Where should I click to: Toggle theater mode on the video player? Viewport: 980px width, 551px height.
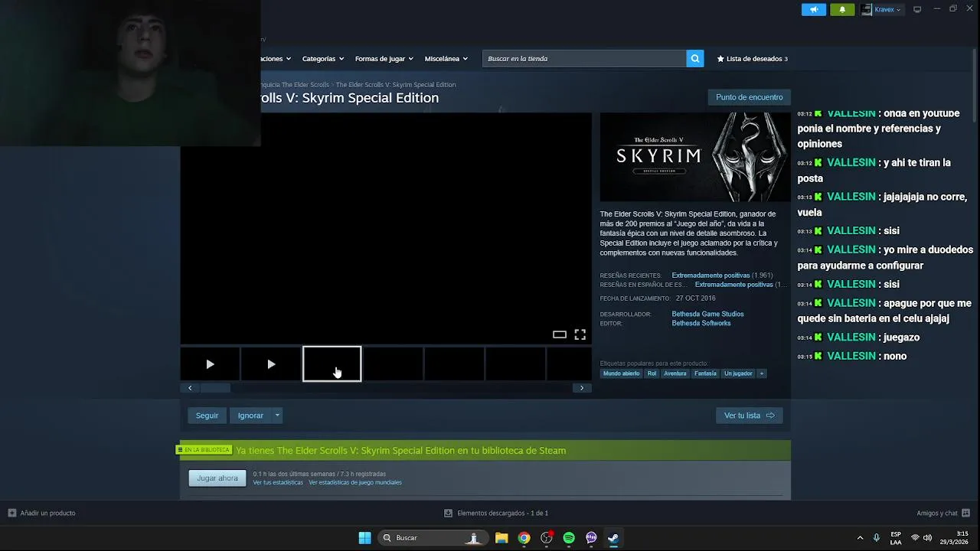click(560, 334)
